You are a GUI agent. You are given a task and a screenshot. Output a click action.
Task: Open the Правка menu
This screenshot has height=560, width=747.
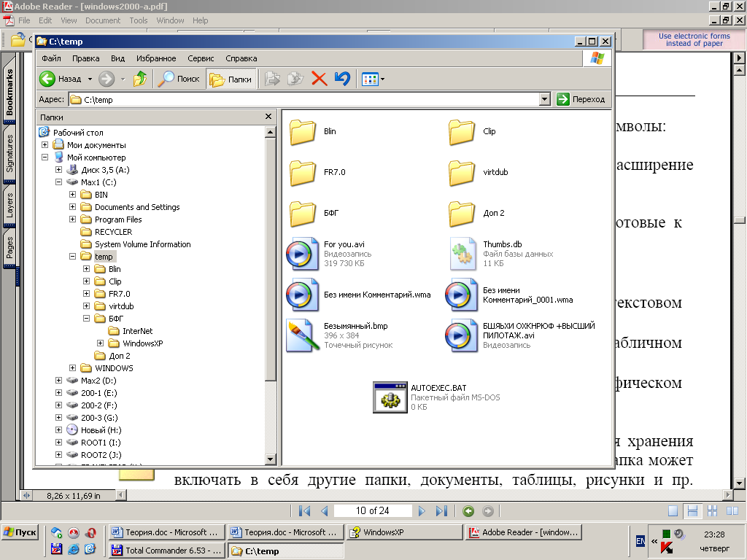[x=86, y=58]
